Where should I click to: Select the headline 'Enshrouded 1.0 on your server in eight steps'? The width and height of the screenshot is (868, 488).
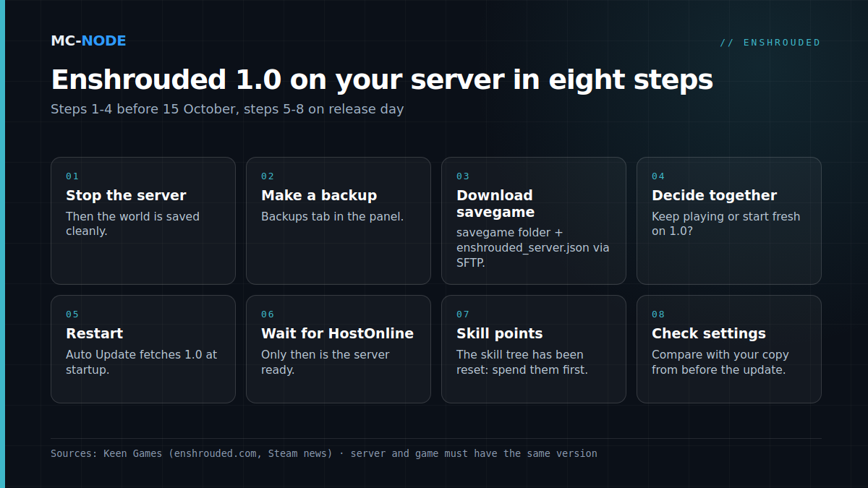point(382,80)
